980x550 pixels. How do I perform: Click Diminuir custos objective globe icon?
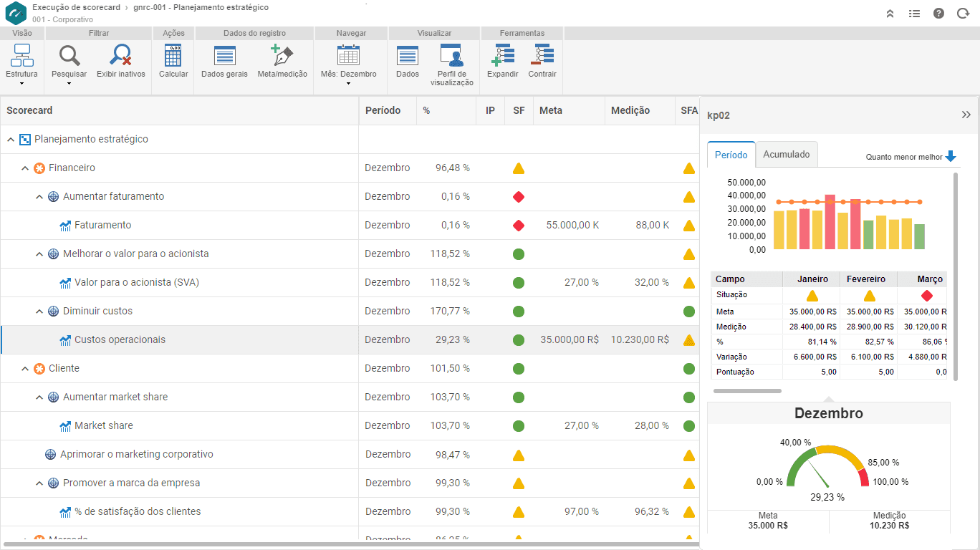[x=53, y=312]
